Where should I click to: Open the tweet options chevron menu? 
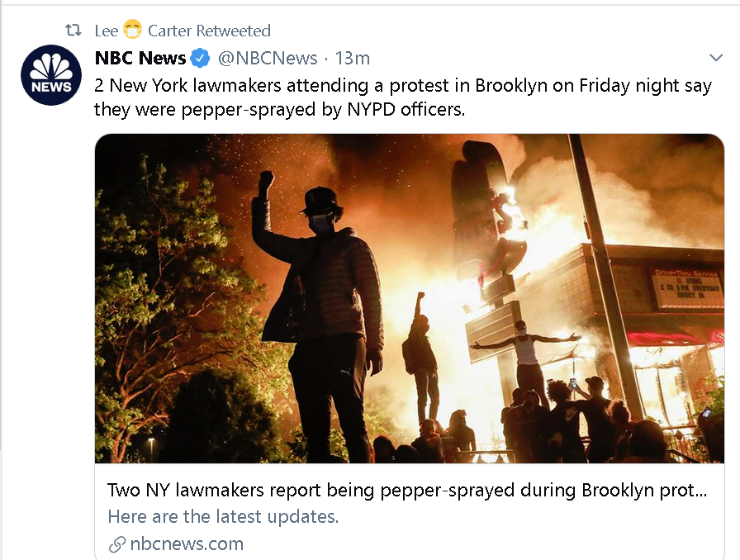coord(716,58)
